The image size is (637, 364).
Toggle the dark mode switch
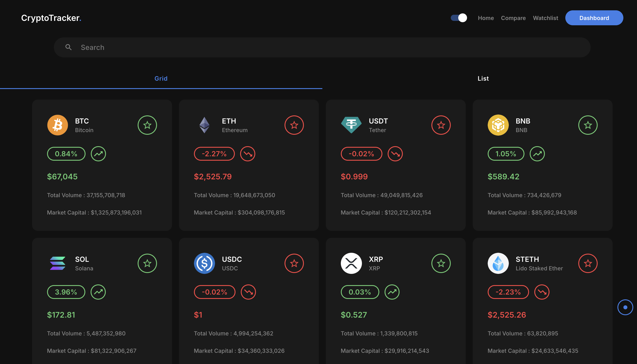click(x=459, y=18)
